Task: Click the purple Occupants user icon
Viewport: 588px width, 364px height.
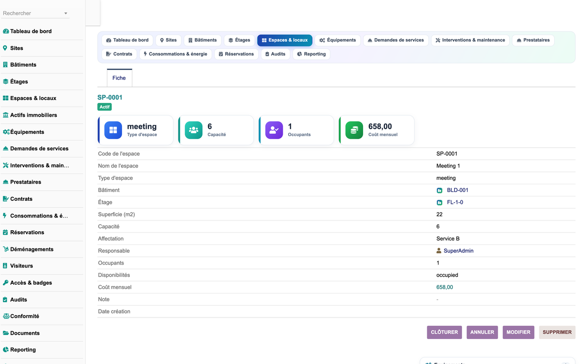Action: pos(274,130)
